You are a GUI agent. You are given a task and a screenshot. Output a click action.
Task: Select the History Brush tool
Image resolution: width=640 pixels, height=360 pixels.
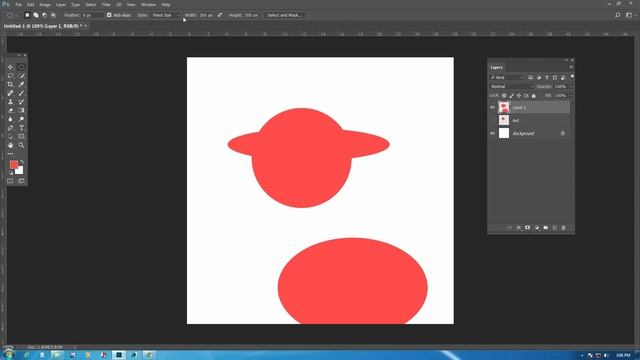point(21,102)
